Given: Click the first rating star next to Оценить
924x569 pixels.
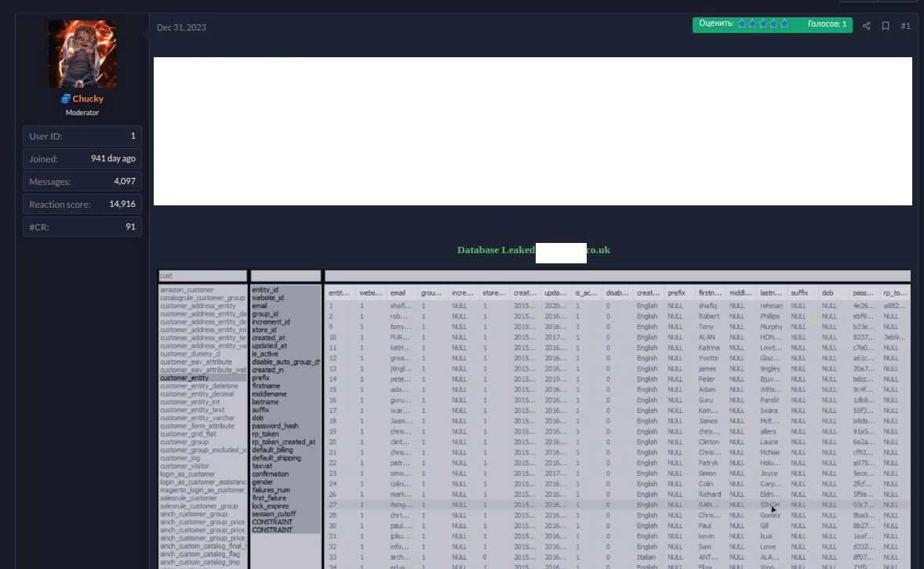Looking at the screenshot, I should [x=740, y=24].
